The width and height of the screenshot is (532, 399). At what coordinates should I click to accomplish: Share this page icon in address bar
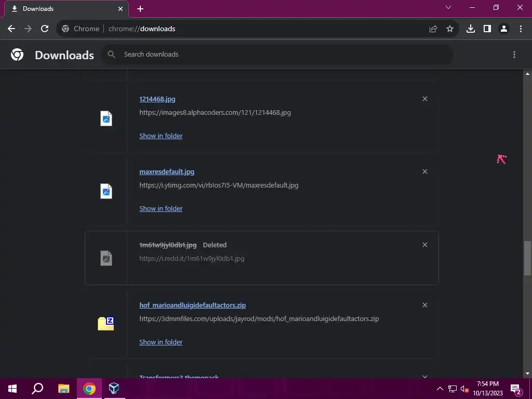[x=433, y=29]
